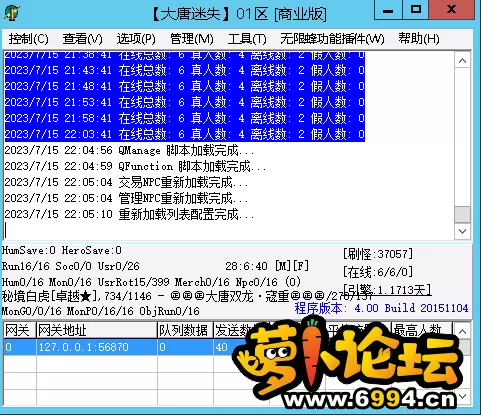Open the 无限蜂功能插件(W) menu
Screen dimensions: 481x416
tap(332, 39)
